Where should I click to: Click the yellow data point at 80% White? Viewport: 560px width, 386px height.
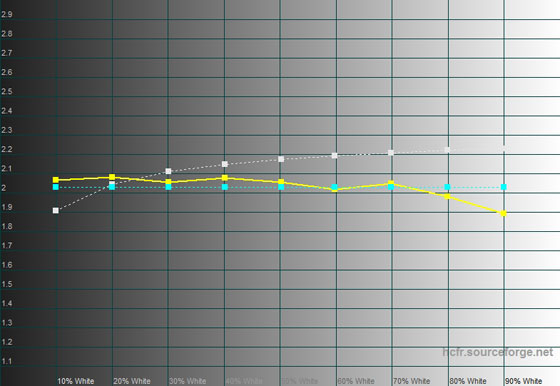click(x=447, y=196)
